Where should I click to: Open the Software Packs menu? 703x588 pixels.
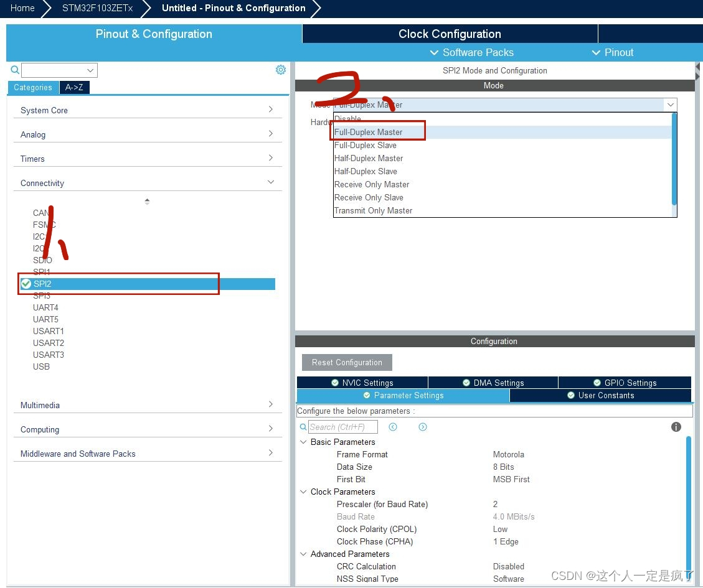[471, 52]
